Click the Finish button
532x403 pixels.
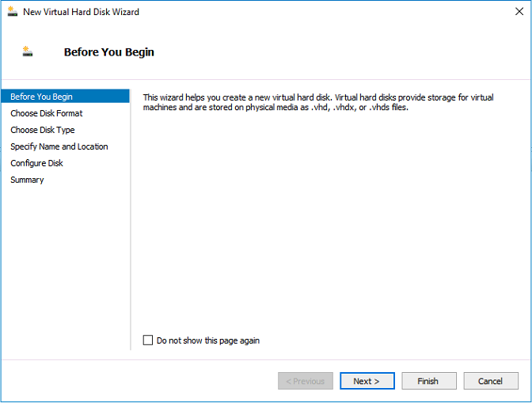point(429,381)
